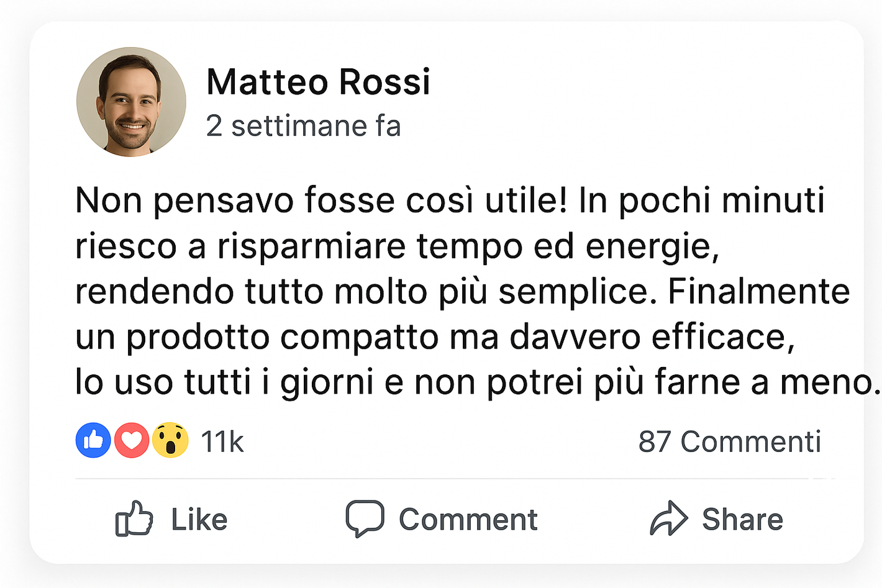The width and height of the screenshot is (882, 588).
Task: Click the thumbs-up outline icon beside Like
Action: coord(134,519)
